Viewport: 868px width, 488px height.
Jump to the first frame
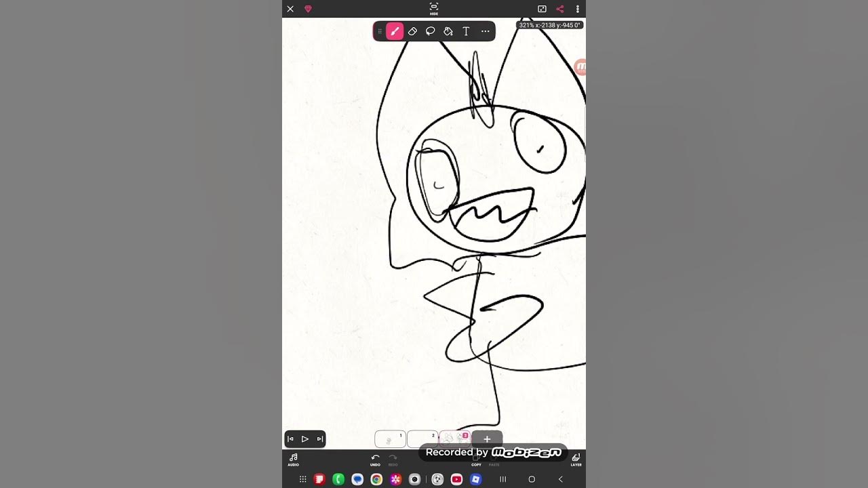tap(291, 439)
